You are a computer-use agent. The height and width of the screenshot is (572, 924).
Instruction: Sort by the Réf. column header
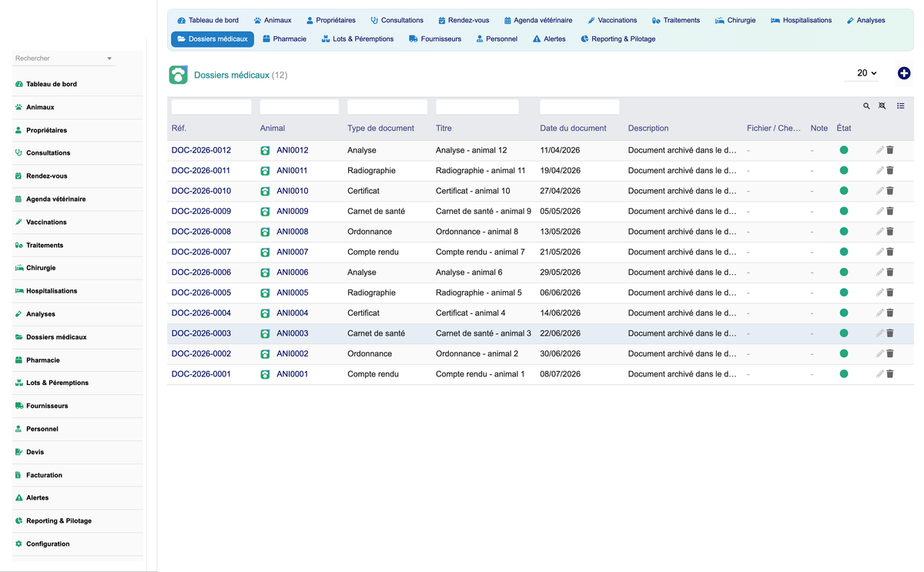[x=179, y=129]
